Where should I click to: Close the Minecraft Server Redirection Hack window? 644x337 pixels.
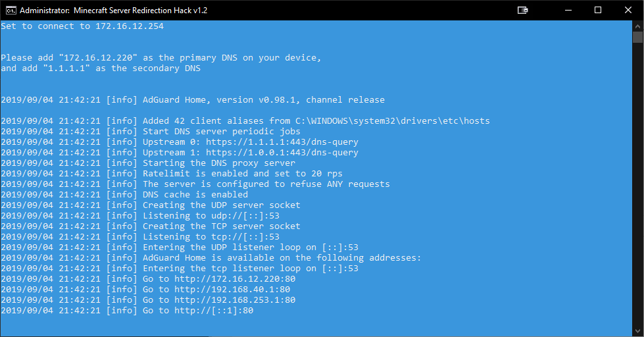point(628,11)
